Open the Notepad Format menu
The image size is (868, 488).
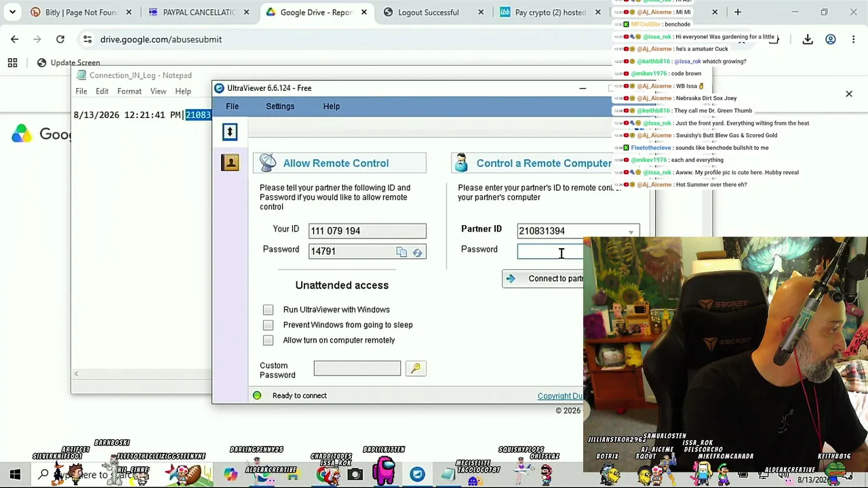pos(129,91)
